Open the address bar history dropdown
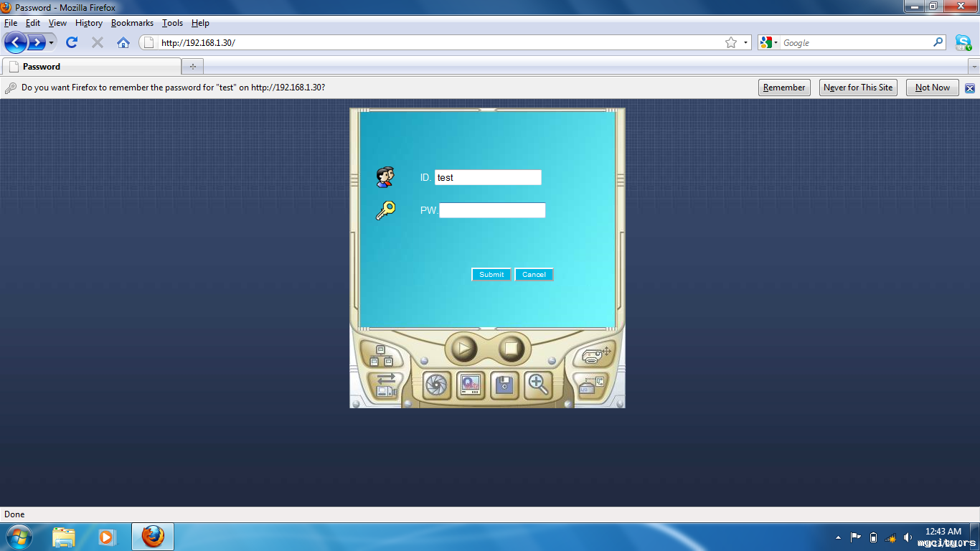Viewport: 980px width, 551px height. click(x=745, y=42)
